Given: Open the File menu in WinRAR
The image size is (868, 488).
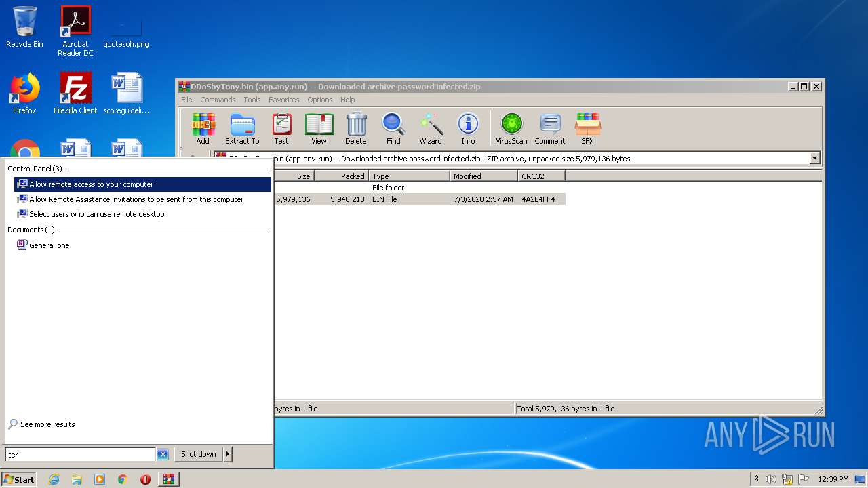Looking at the screenshot, I should (x=186, y=100).
